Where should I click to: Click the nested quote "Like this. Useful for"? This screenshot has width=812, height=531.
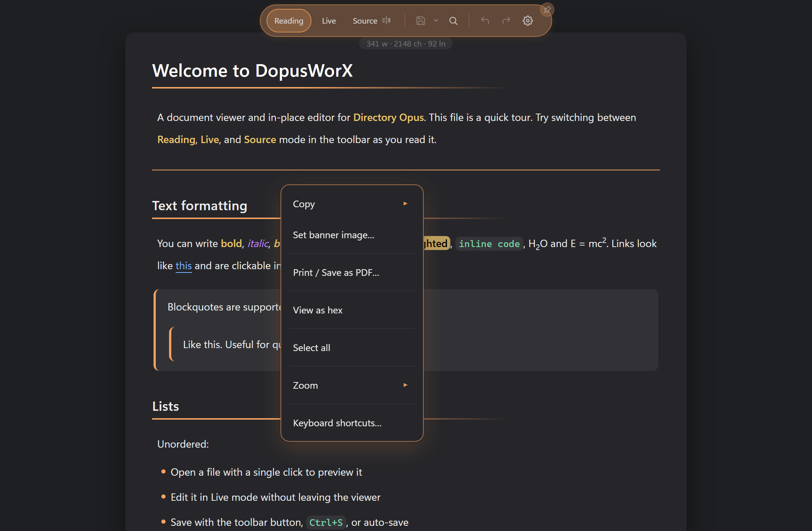(x=232, y=344)
